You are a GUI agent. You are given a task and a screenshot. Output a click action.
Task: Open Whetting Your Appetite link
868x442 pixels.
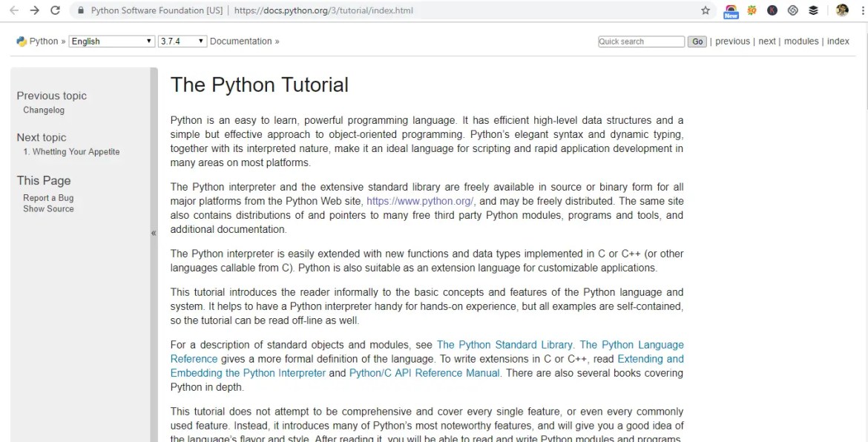point(71,151)
